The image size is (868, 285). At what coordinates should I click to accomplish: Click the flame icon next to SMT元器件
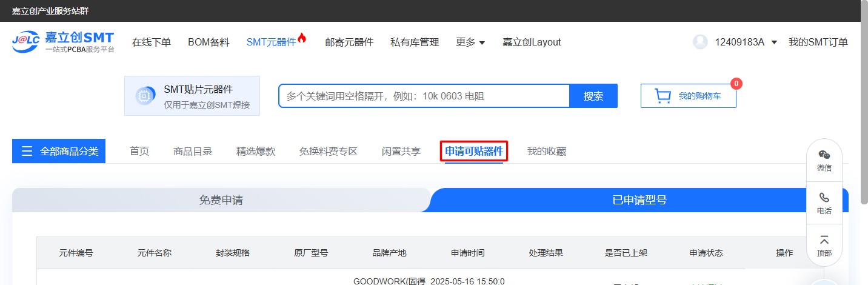point(302,38)
